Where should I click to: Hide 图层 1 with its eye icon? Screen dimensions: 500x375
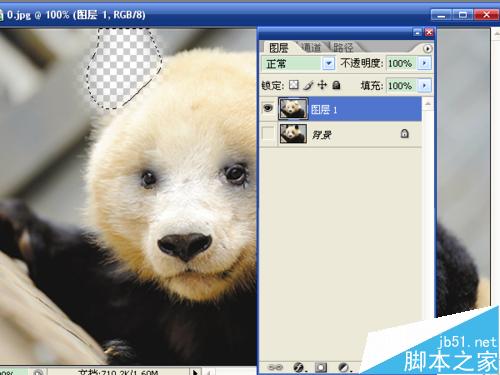click(x=268, y=108)
